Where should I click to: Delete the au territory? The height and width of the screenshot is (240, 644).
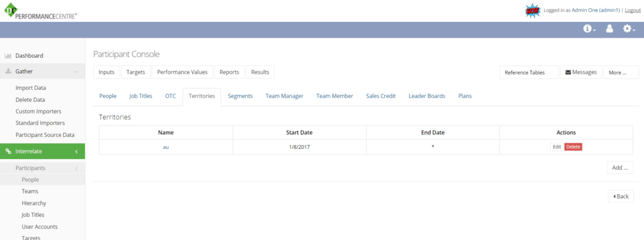(573, 147)
